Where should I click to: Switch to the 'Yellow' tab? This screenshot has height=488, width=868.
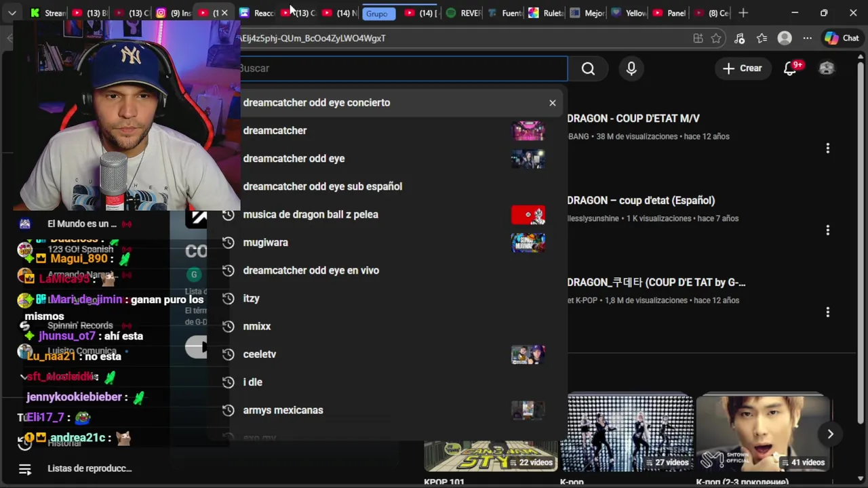tap(629, 13)
